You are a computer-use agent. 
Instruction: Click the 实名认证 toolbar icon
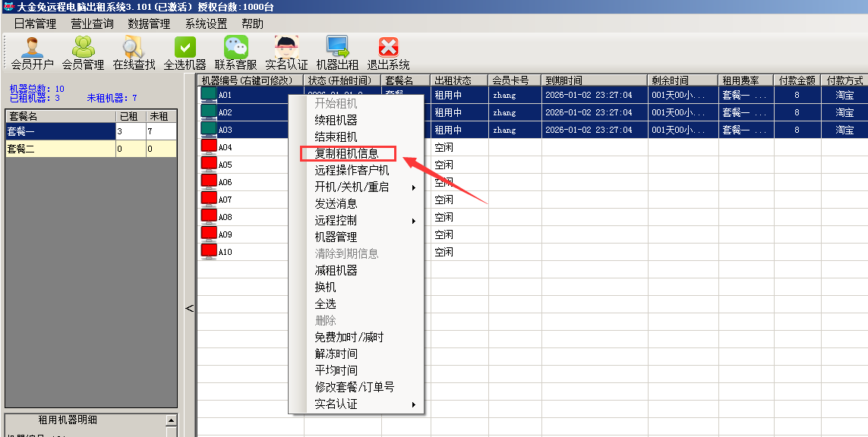286,48
